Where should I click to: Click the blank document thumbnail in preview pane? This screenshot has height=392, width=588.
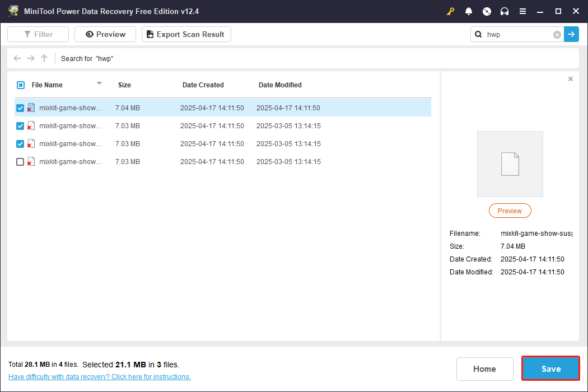point(510,164)
